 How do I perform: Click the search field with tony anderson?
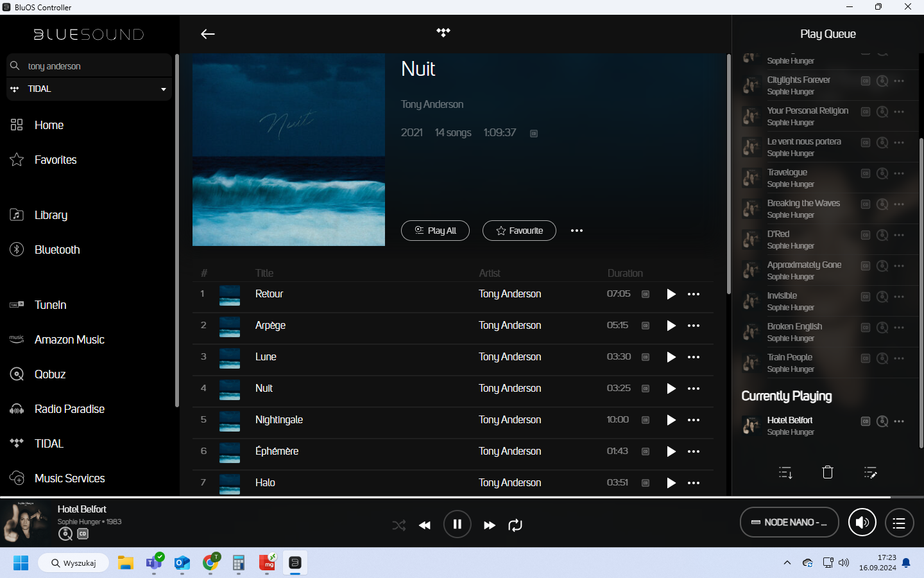[x=89, y=66]
